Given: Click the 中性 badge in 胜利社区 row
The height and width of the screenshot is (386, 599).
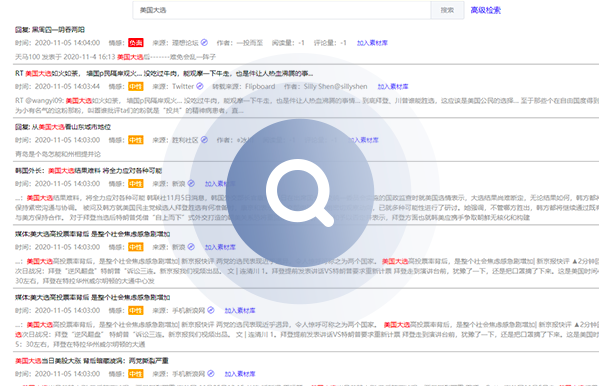Looking at the screenshot, I should click(x=136, y=140).
